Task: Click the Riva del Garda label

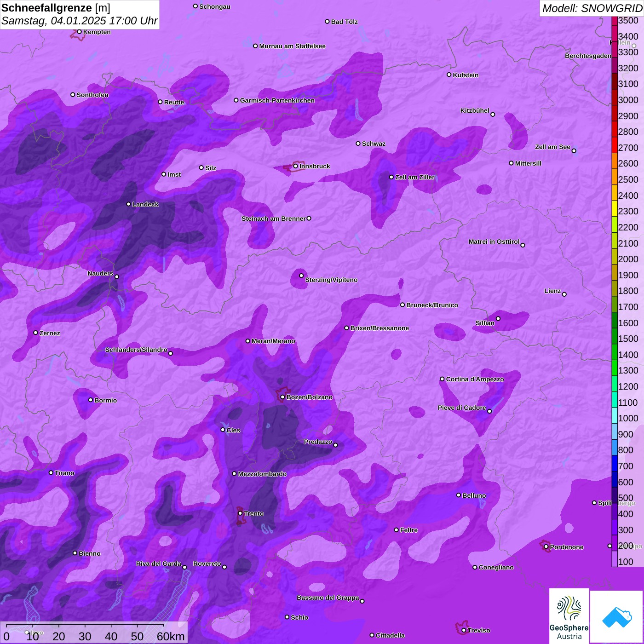Action: point(159,563)
